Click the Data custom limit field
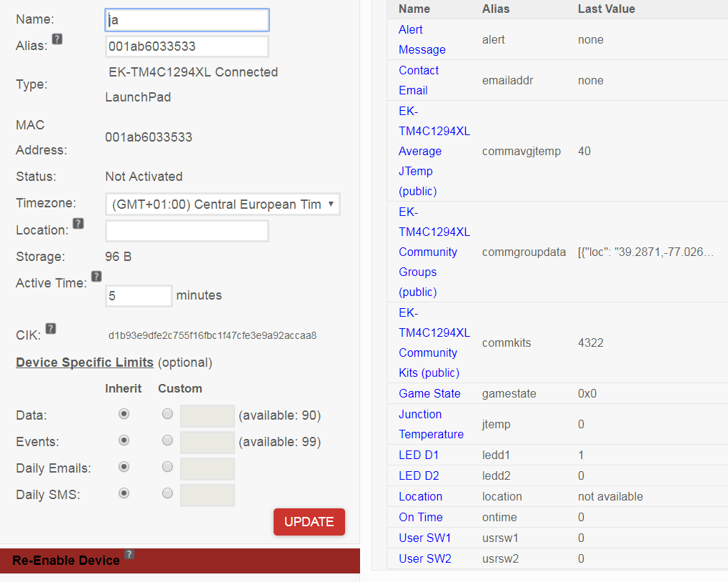This screenshot has height=582, width=728. tap(207, 415)
